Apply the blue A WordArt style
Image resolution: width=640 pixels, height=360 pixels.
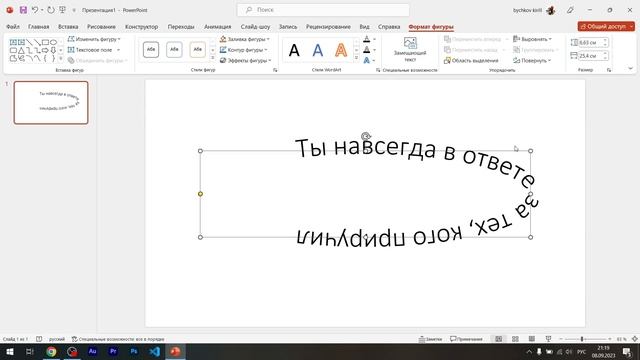click(x=318, y=51)
